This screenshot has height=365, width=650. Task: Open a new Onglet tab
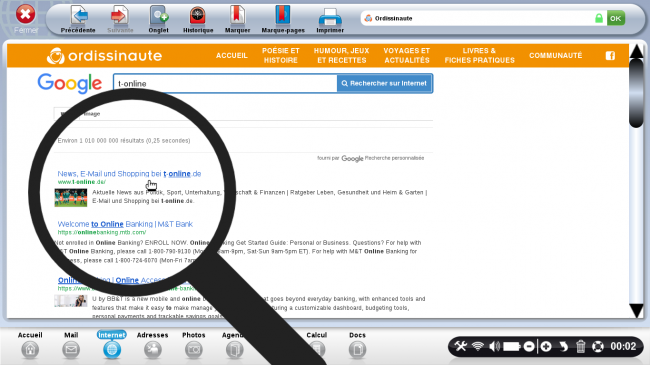pyautogui.click(x=158, y=19)
